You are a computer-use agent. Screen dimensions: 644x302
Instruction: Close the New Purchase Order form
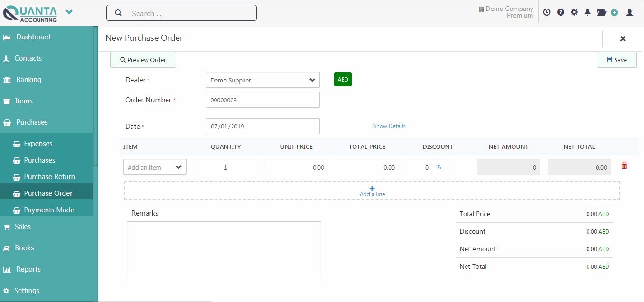point(623,39)
